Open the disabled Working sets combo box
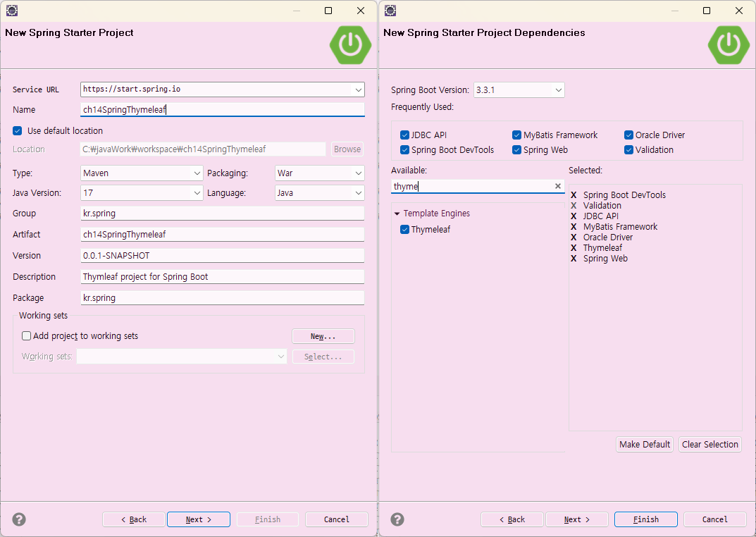The width and height of the screenshot is (756, 537). click(x=181, y=357)
